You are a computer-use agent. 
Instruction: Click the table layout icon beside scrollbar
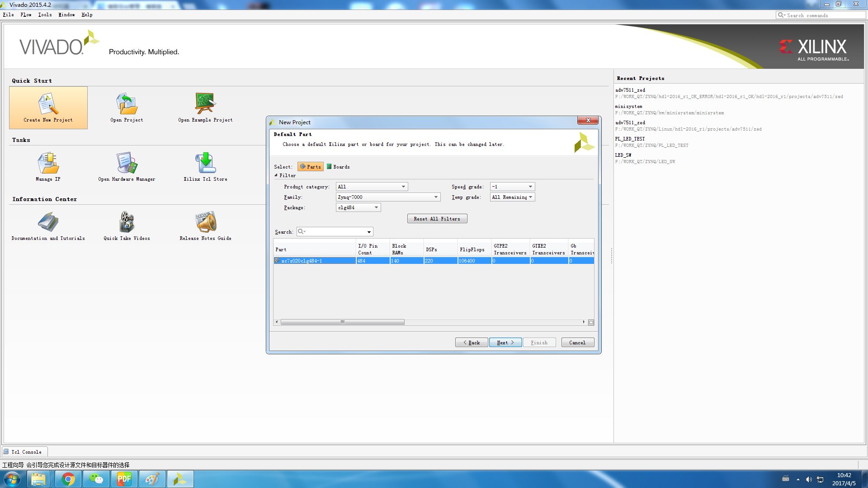coord(591,322)
